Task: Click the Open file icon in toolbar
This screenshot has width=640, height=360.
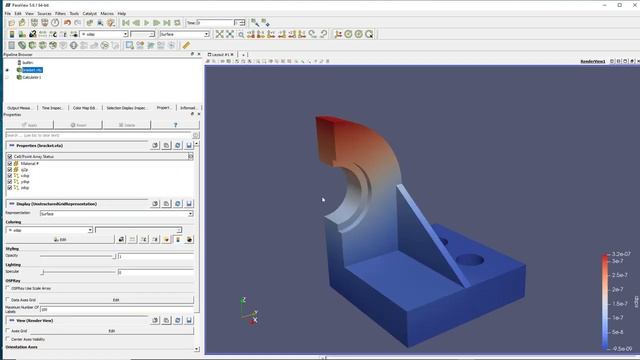Action: (x=11, y=23)
